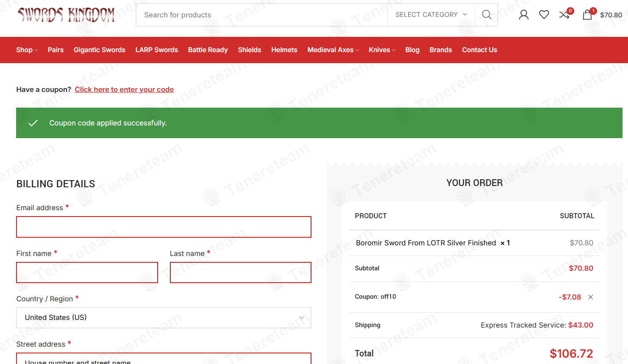Remove the off10 coupon with the X
628x364 pixels.
pyautogui.click(x=591, y=297)
